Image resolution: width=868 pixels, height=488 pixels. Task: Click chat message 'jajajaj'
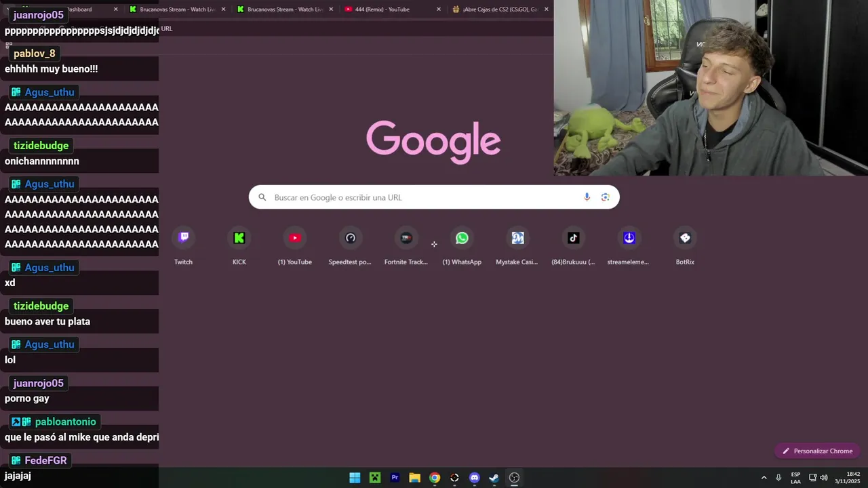18,476
